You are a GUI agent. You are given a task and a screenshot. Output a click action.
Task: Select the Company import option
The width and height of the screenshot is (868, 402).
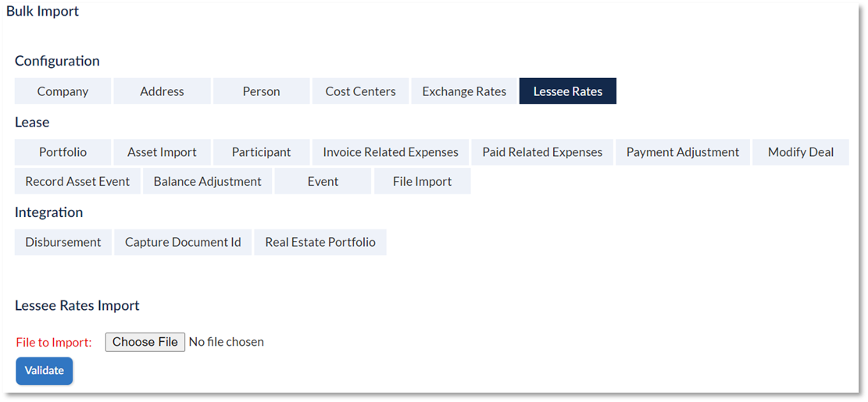coord(63,91)
